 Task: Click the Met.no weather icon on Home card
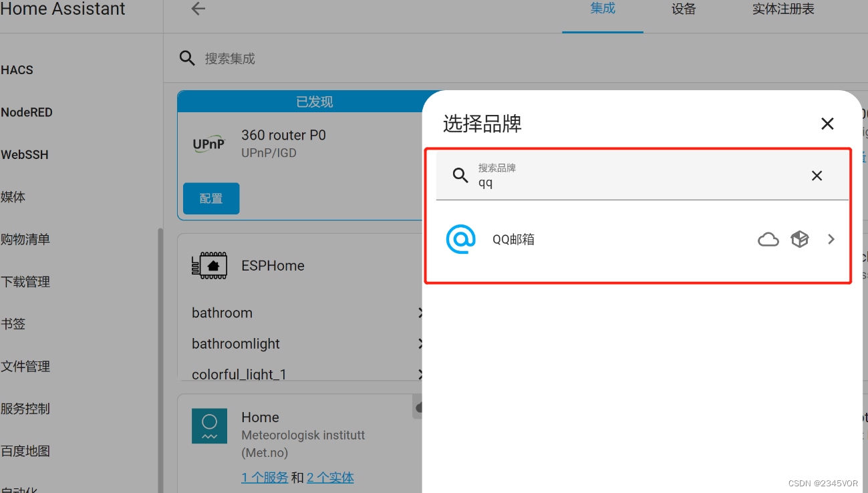click(x=209, y=426)
